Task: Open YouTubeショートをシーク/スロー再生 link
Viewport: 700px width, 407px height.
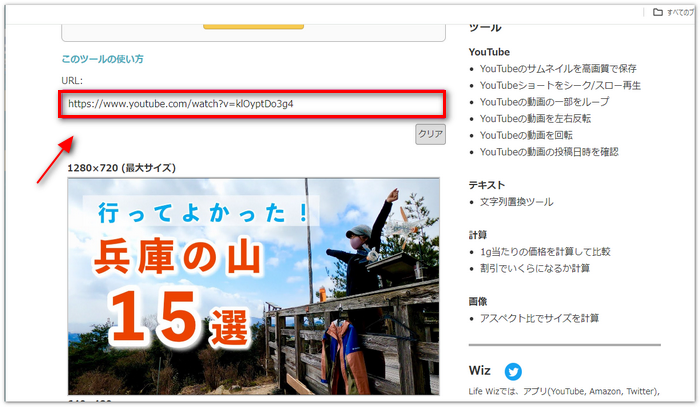Action: 558,85
